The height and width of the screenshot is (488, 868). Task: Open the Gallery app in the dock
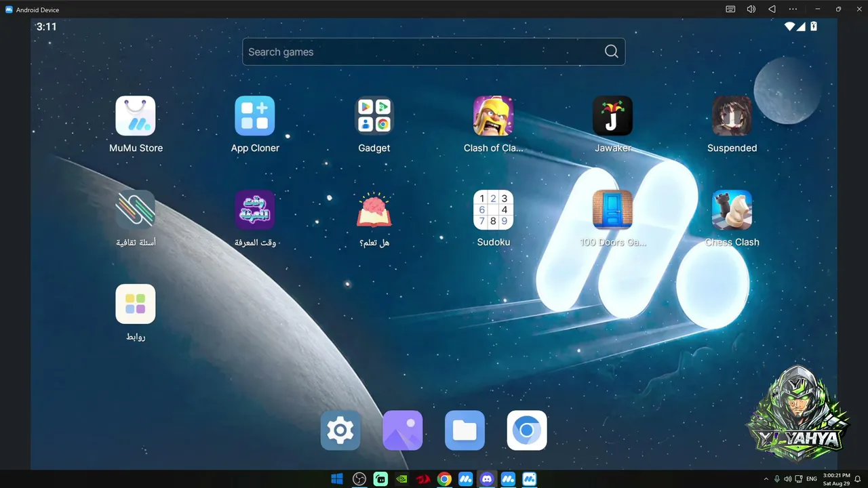tap(403, 430)
